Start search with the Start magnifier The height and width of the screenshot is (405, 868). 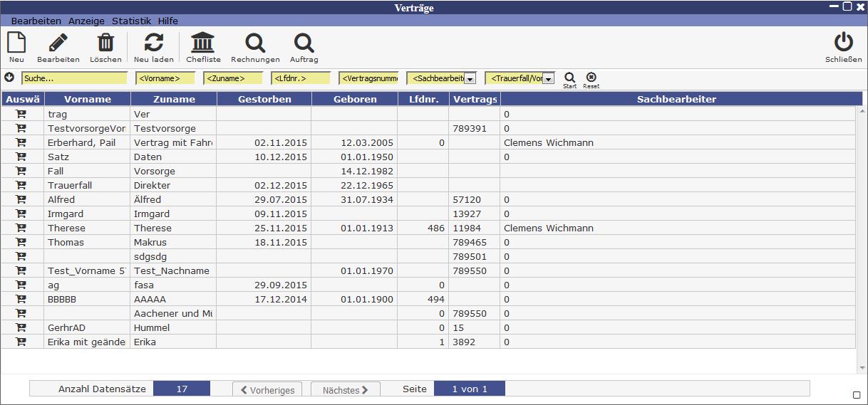tap(569, 77)
